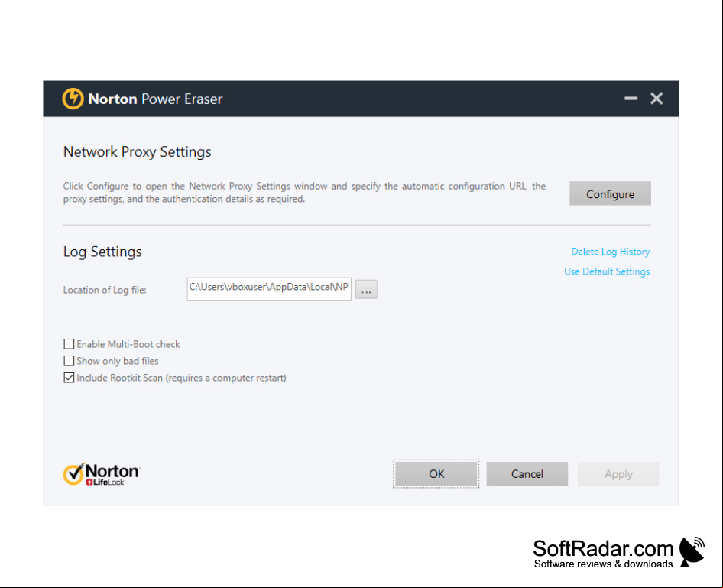
Task: Click the Norton LifeLock logo
Action: coord(102,474)
